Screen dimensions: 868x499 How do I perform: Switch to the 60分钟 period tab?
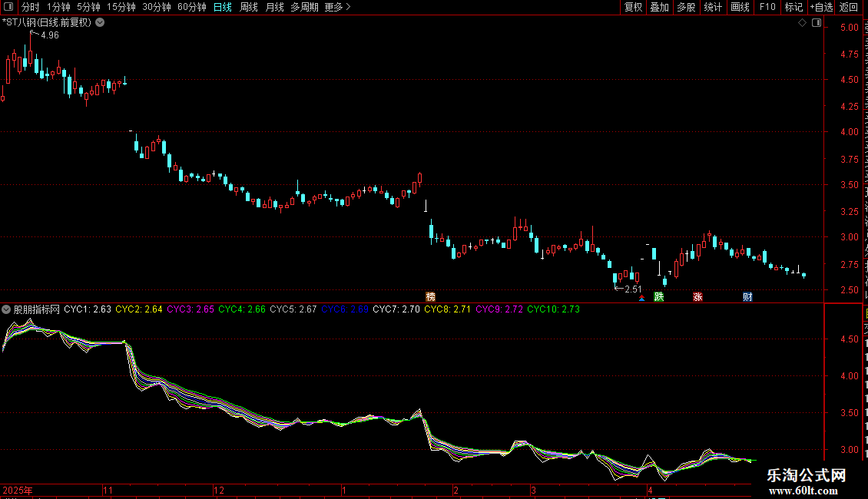pyautogui.click(x=192, y=7)
